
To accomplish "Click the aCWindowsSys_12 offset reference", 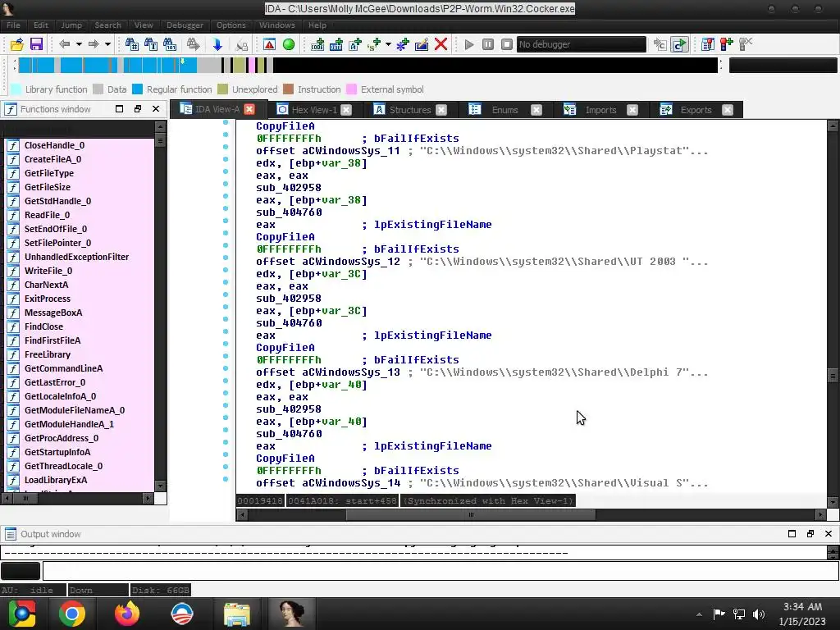I will point(351,262).
